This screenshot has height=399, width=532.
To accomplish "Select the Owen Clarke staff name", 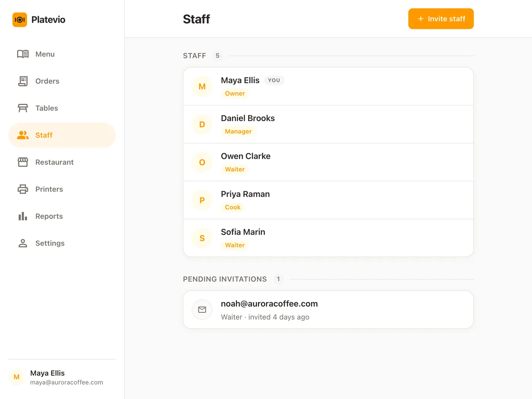I will (246, 156).
